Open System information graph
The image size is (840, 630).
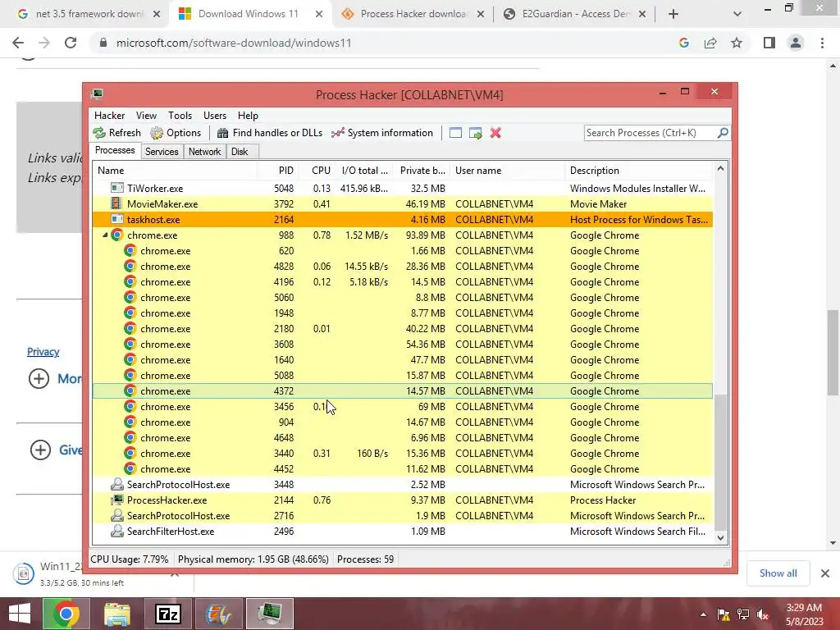point(382,133)
